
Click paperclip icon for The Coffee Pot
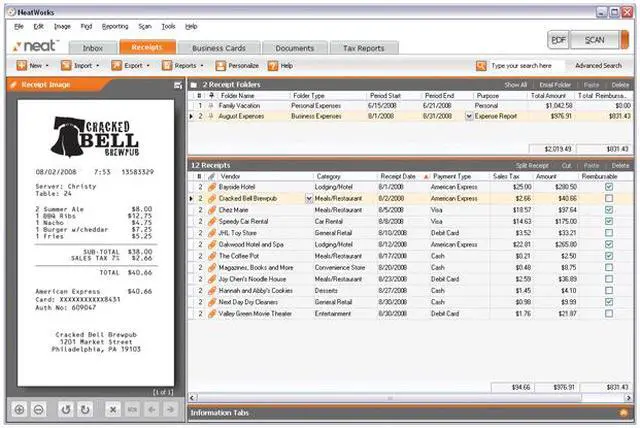pyautogui.click(x=212, y=256)
